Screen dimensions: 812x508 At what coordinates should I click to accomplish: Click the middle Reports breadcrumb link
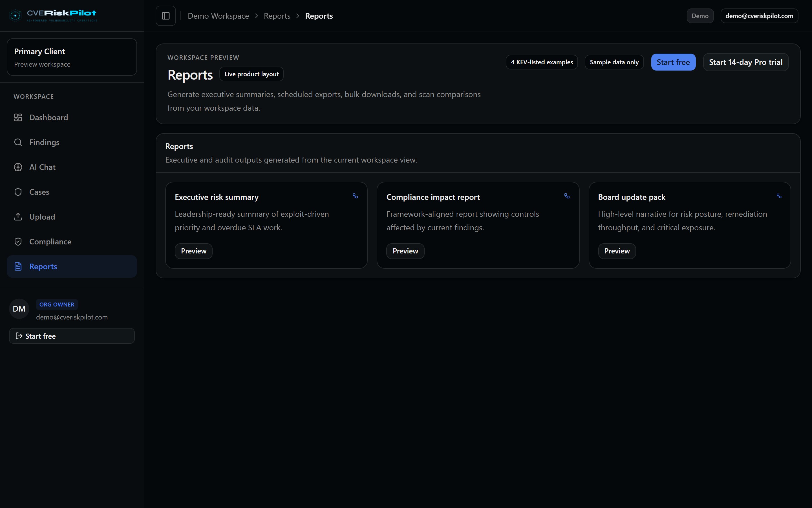pos(277,16)
